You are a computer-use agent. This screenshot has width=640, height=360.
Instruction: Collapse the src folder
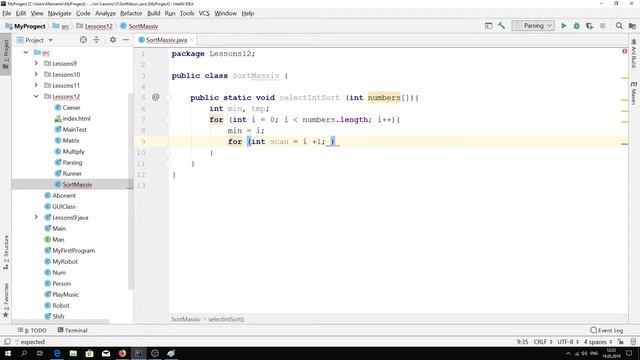point(26,53)
